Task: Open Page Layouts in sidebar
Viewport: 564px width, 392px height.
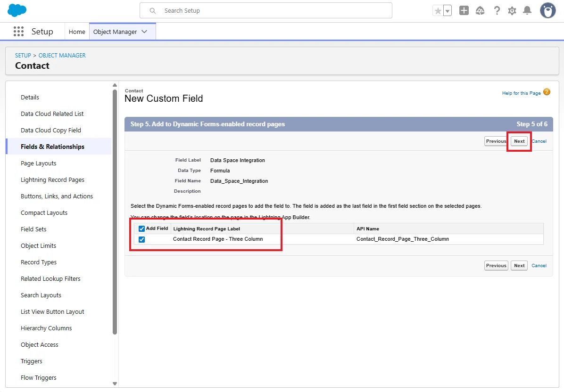Action: tap(39, 163)
